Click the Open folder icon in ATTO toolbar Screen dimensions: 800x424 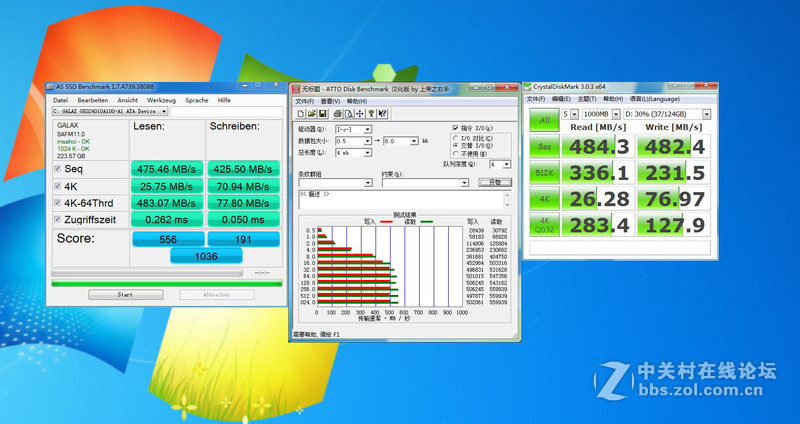[311, 113]
